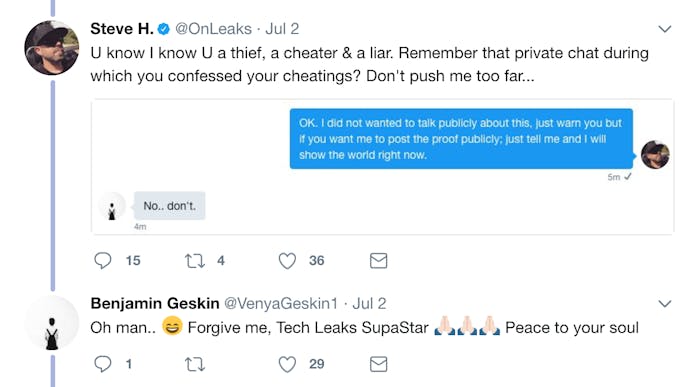Like Steve H.'s tweet with 36 likes
Image resolution: width=700 pixels, height=387 pixels.
[287, 261]
